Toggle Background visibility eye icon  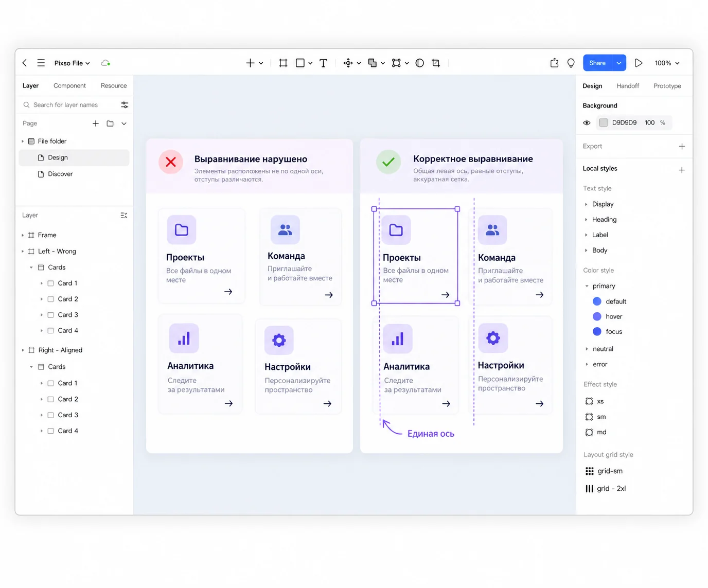click(587, 122)
